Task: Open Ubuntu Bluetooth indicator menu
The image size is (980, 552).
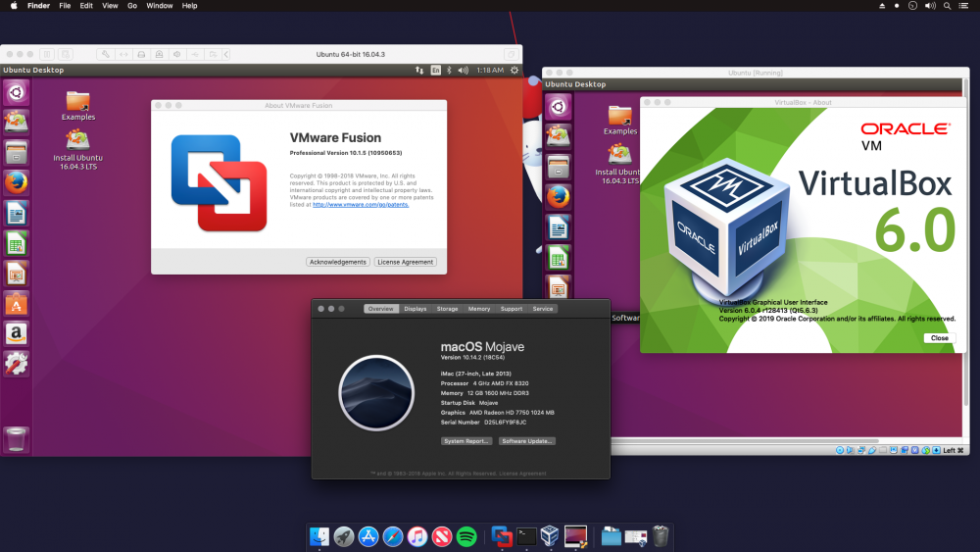Action: click(449, 70)
